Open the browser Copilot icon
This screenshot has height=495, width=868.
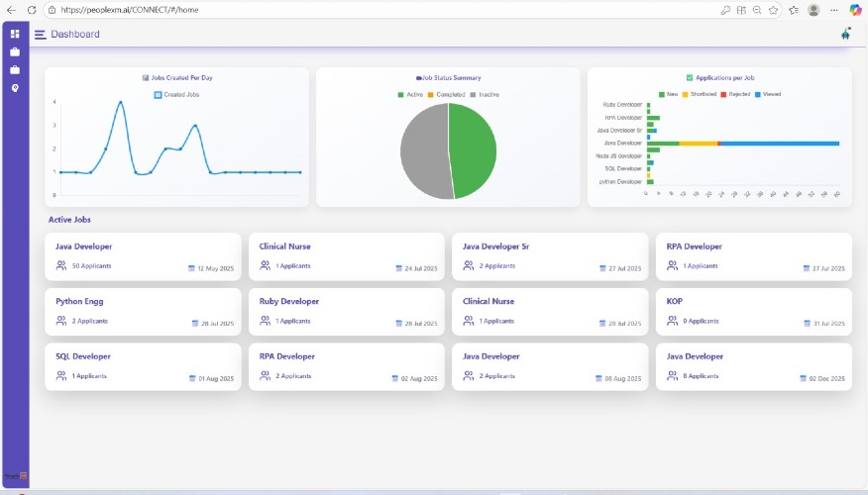pos(854,9)
